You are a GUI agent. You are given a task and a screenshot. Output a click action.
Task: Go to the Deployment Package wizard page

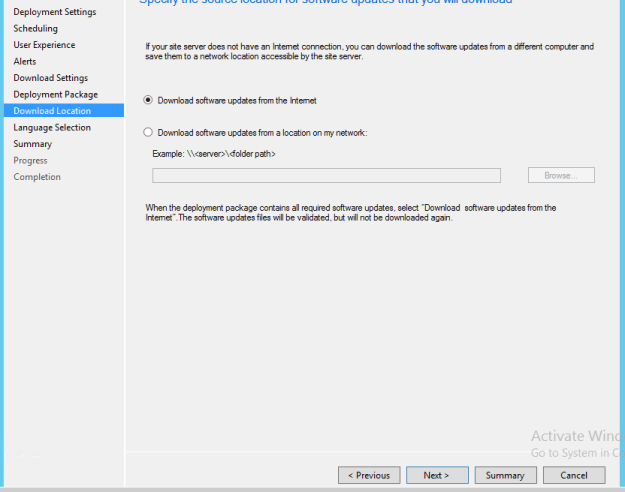click(x=55, y=94)
